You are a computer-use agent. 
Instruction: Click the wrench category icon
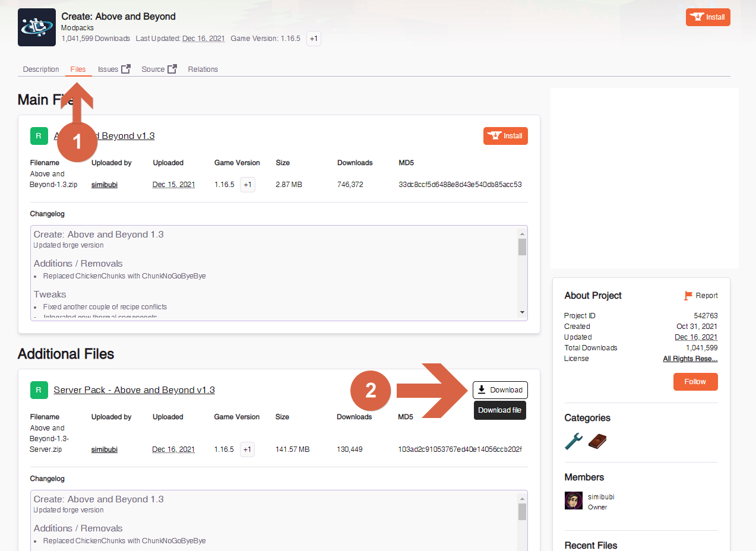tap(574, 441)
